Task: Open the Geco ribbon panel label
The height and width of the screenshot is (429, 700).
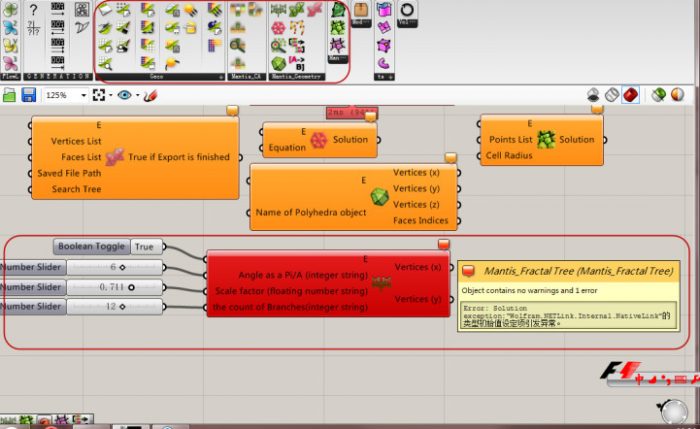Action: click(x=158, y=76)
